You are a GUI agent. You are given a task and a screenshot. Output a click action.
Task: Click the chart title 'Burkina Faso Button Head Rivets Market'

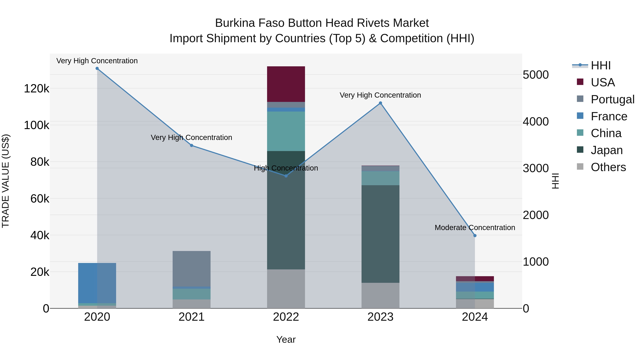tap(322, 23)
